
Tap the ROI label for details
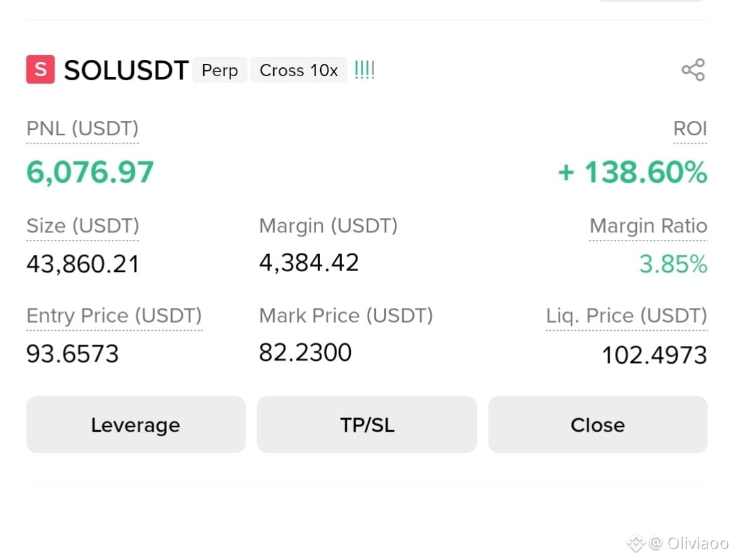pos(690,128)
